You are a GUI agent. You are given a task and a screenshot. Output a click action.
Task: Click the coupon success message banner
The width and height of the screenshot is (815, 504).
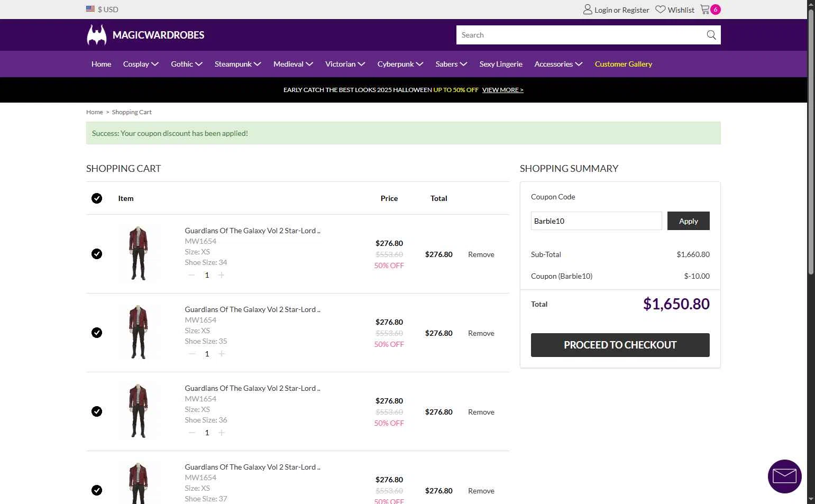click(x=404, y=133)
